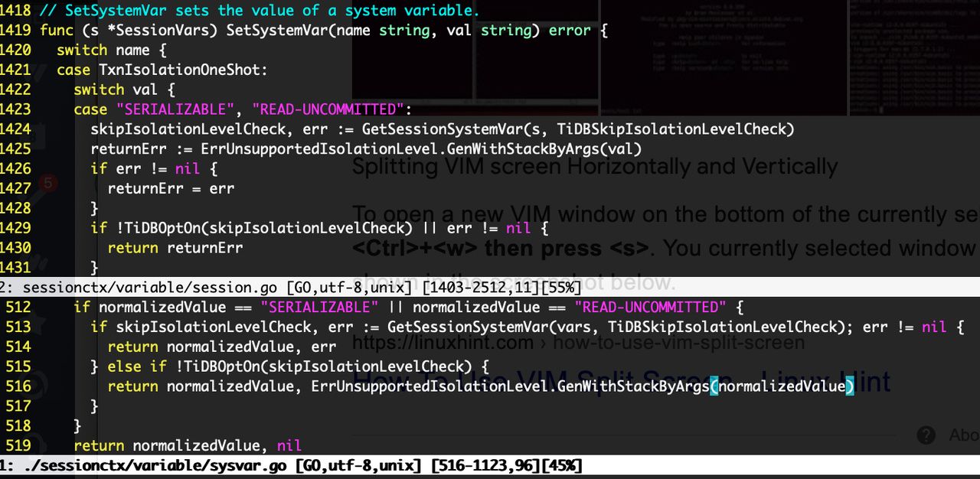
Task: Click "GenWithStackByArgs" on line 516
Action: 637,386
